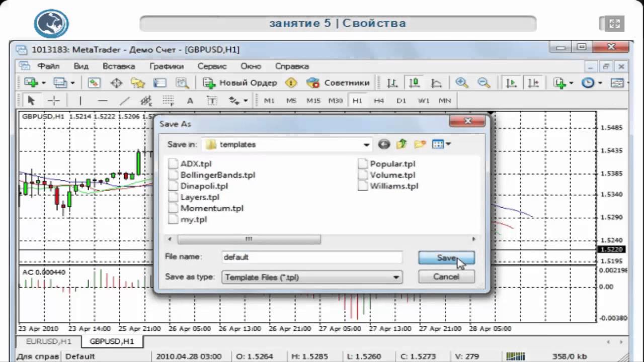Open the Indicators list icon
Image resolution: width=644 pixels, height=362 pixels.
click(559, 83)
